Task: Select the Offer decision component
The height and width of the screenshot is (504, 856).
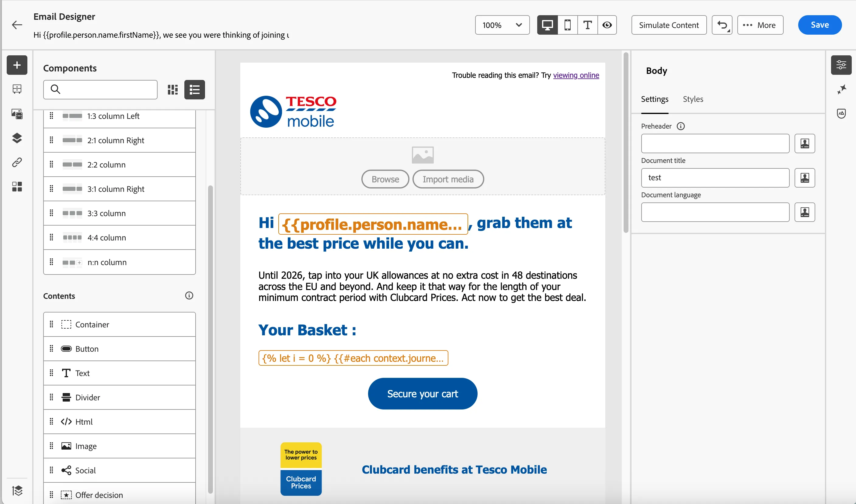Action: tap(119, 495)
